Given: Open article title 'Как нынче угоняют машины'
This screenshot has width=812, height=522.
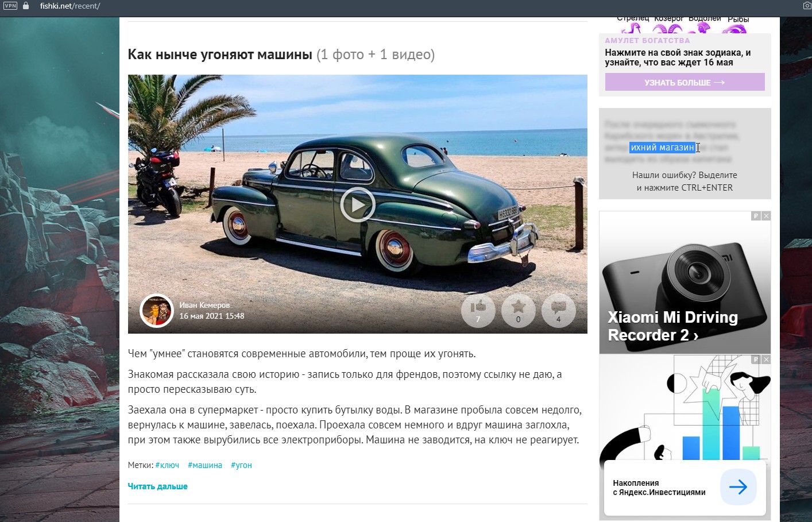Looking at the screenshot, I should click(x=220, y=55).
